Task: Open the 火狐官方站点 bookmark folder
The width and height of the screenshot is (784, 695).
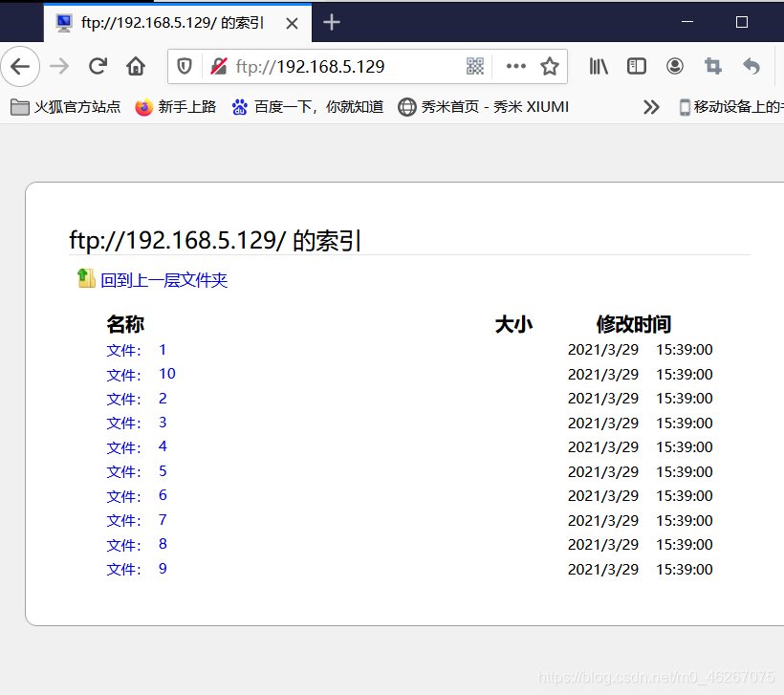Action: coord(66,107)
